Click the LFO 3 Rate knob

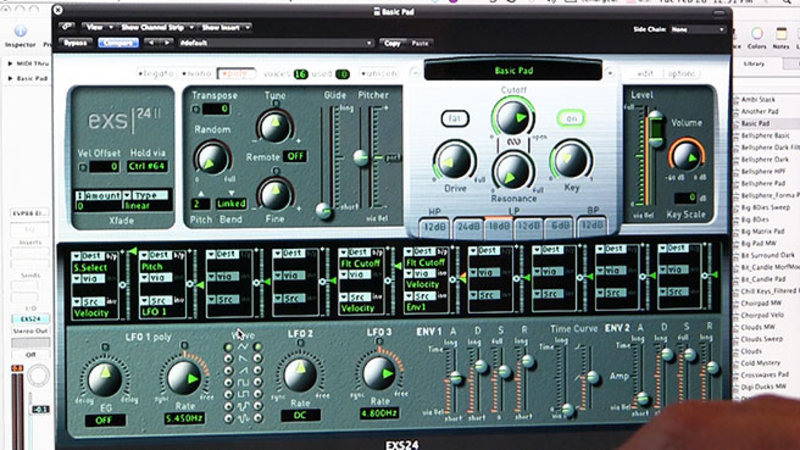pos(379,373)
